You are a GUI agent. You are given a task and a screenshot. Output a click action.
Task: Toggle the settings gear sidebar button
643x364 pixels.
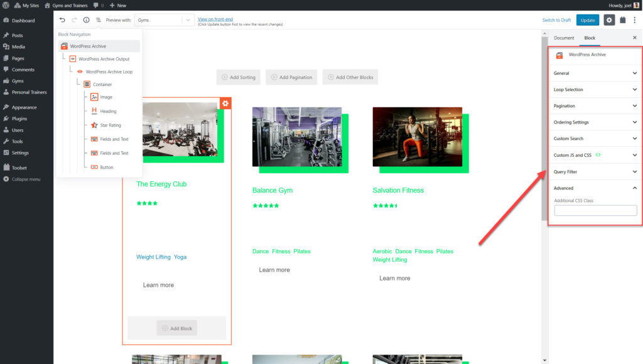click(x=609, y=20)
